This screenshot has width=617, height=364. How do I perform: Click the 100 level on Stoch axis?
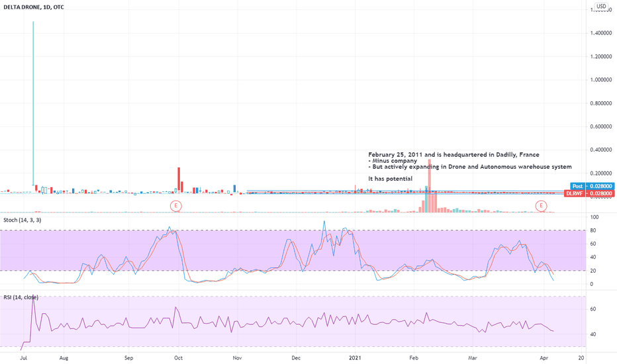tap(594, 217)
